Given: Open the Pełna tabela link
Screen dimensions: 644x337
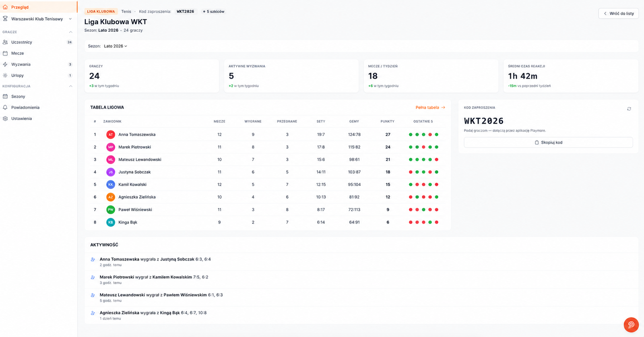Looking at the screenshot, I should click(430, 108).
